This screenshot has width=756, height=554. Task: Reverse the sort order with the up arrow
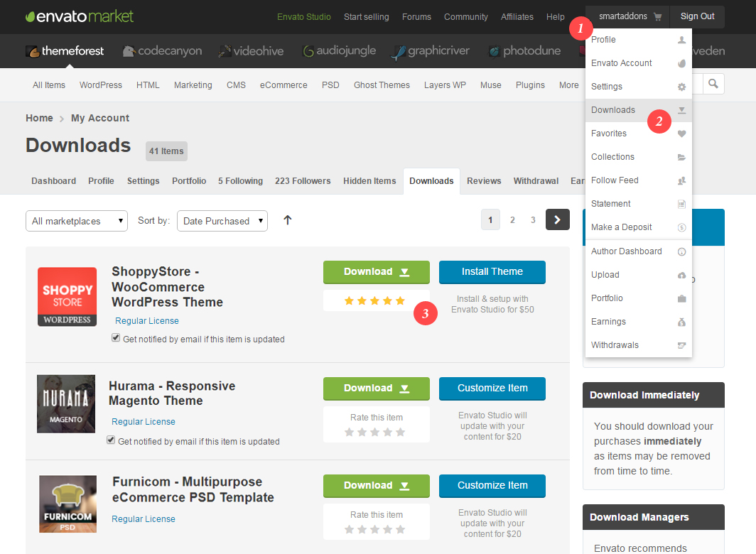coord(287,220)
